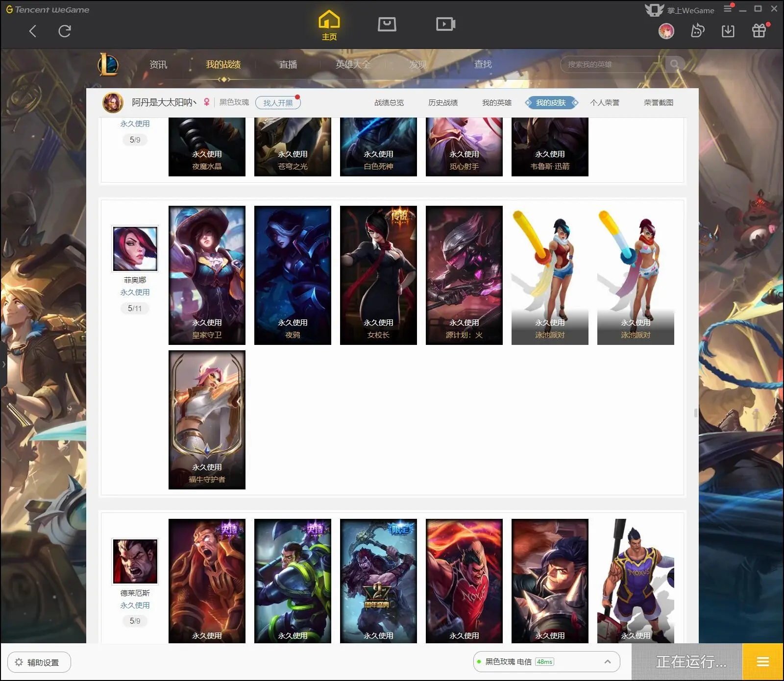
Task: Click the player profile avatar
Action: [x=113, y=103]
